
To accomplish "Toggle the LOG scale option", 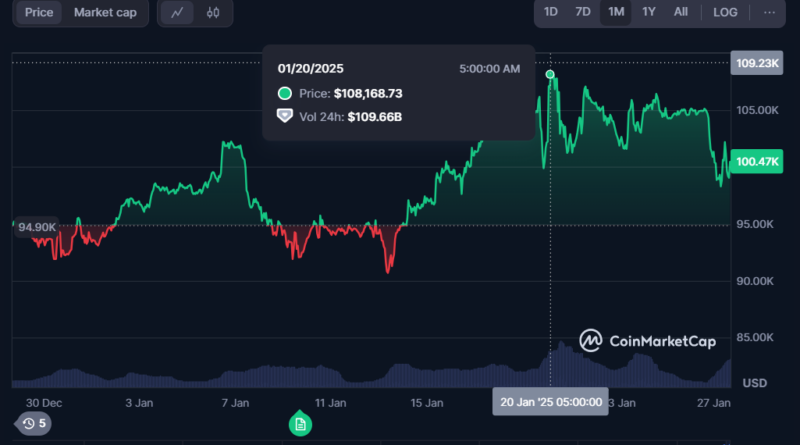I will coord(725,12).
